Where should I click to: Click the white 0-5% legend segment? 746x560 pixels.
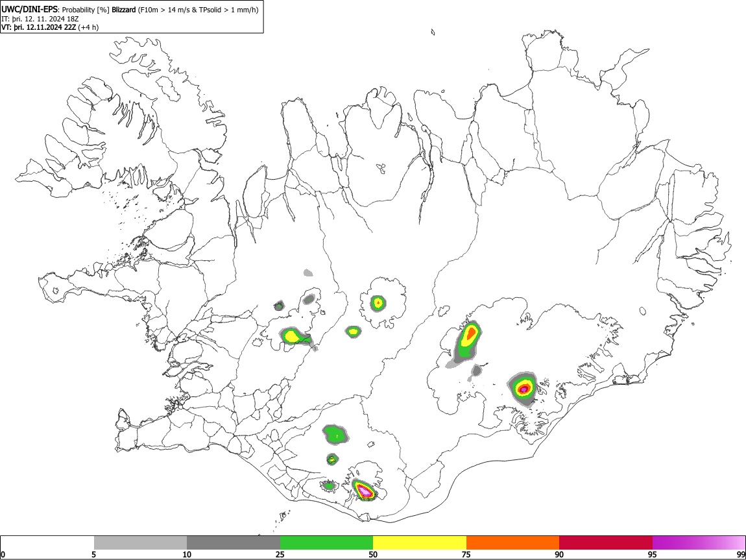pos(47,543)
